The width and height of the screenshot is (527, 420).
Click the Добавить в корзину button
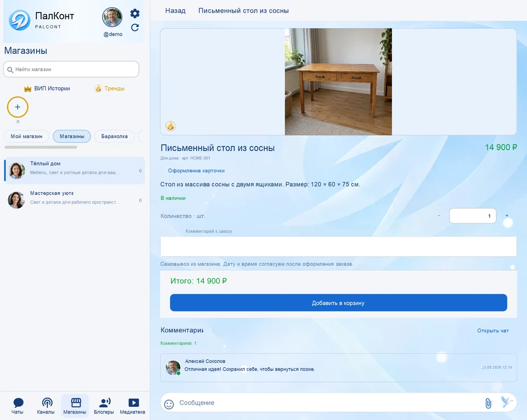coord(339,303)
